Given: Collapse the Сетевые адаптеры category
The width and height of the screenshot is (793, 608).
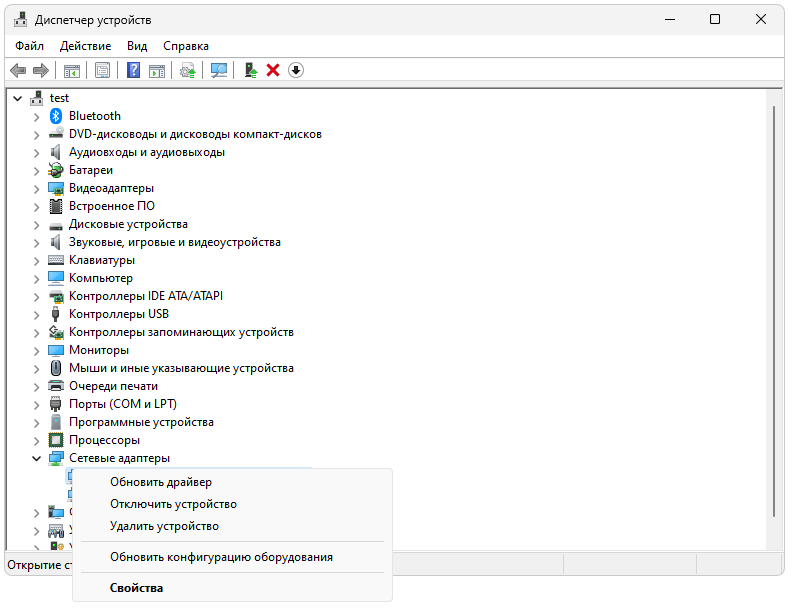Looking at the screenshot, I should click(x=36, y=459).
